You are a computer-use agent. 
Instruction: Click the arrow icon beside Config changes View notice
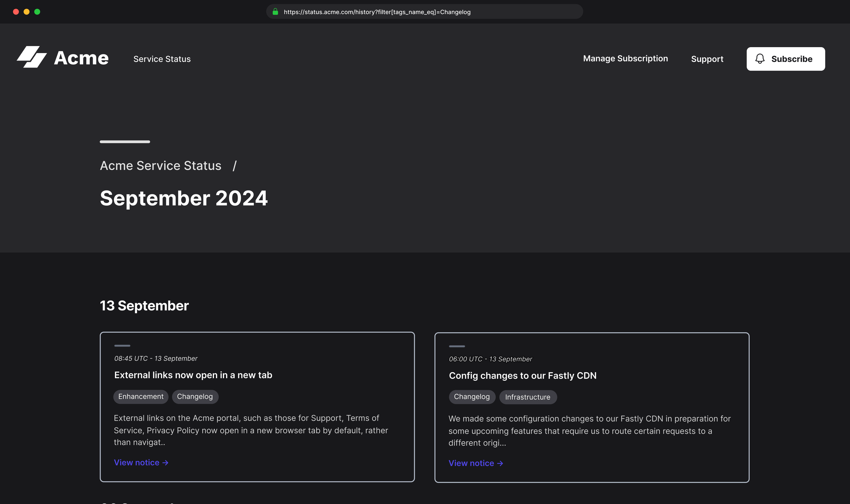click(x=500, y=463)
